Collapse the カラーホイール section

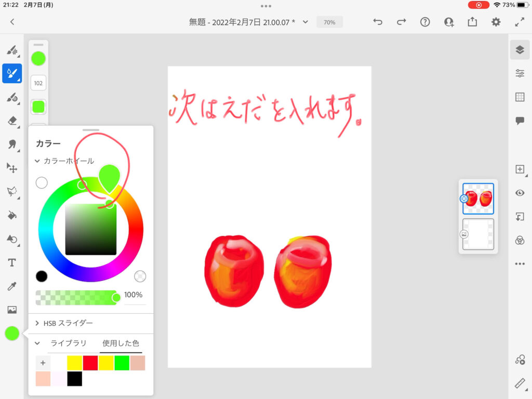[x=37, y=161]
